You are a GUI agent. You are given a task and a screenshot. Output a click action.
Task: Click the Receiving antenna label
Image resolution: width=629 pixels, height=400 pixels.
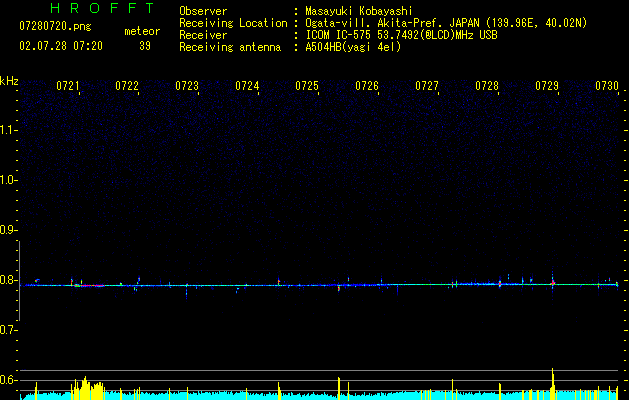(230, 47)
